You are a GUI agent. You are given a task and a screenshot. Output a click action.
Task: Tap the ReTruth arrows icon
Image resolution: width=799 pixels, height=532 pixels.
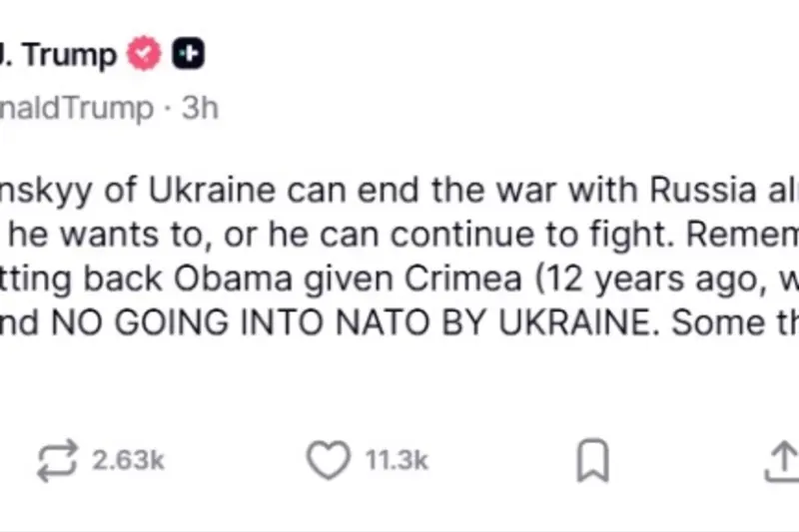57,460
